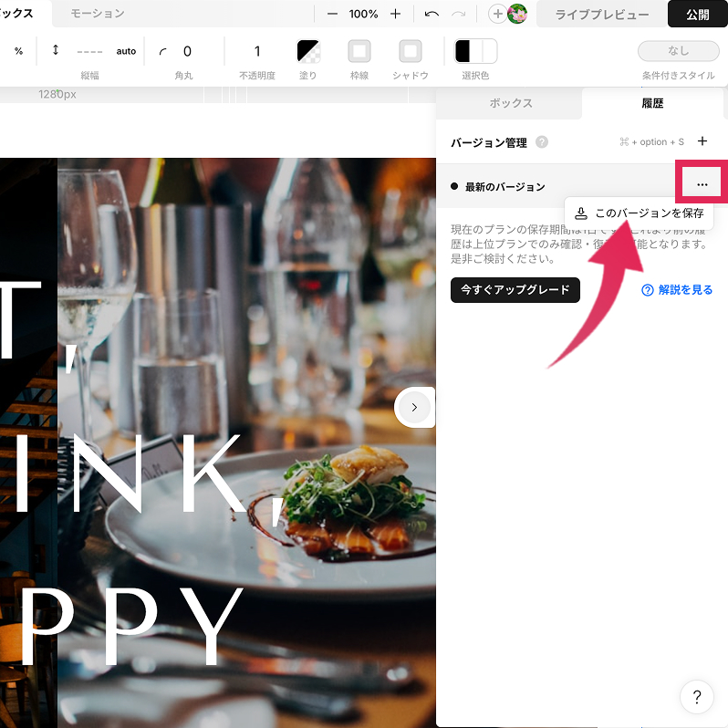
Task: Click the バージョン管理 help icon
Action: click(542, 142)
